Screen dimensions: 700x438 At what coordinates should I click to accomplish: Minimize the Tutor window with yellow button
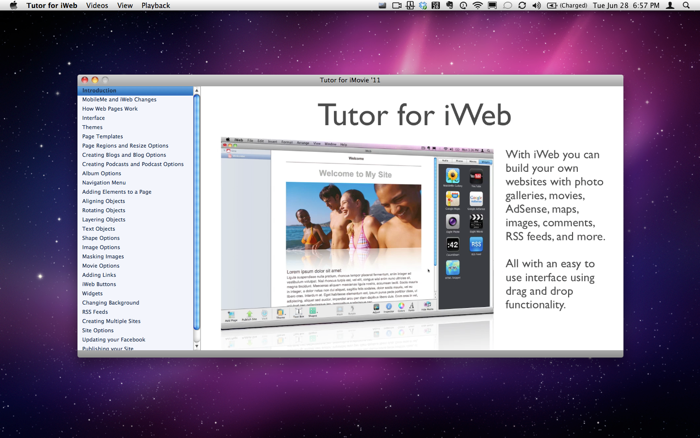click(x=95, y=80)
